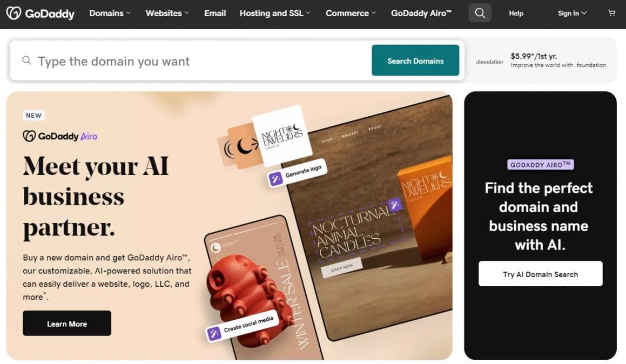
Task: Click the Generate logo wand icon
Action: pos(275,179)
